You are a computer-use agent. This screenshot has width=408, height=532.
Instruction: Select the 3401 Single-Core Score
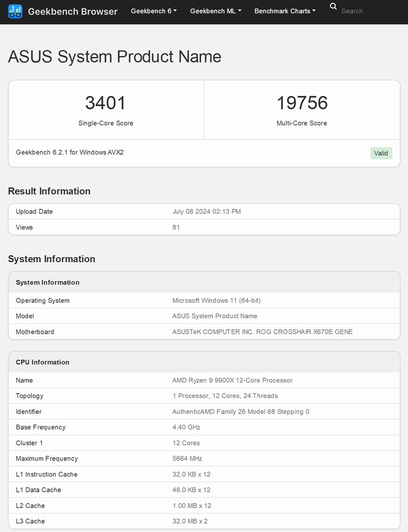click(106, 103)
